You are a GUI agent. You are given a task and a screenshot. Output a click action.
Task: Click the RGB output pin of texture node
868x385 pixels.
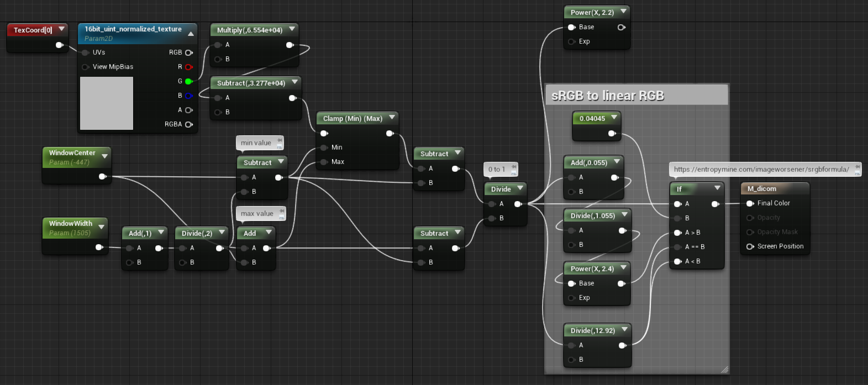coord(189,52)
